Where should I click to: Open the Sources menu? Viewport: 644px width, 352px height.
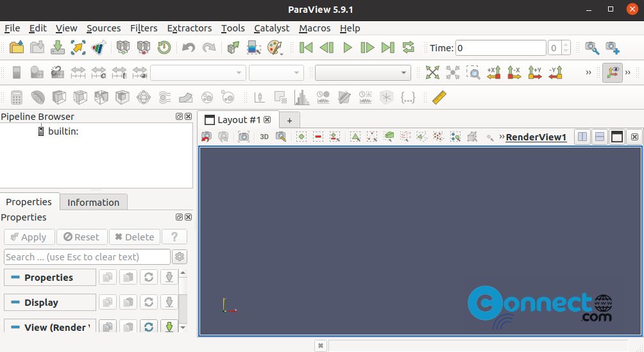[x=103, y=28]
